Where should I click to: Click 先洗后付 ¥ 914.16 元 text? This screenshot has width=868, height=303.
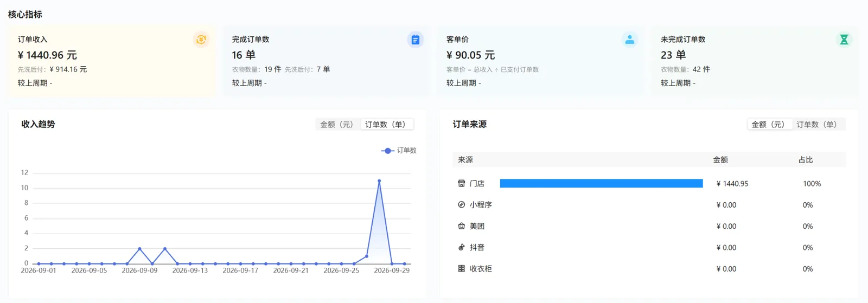pyautogui.click(x=52, y=69)
